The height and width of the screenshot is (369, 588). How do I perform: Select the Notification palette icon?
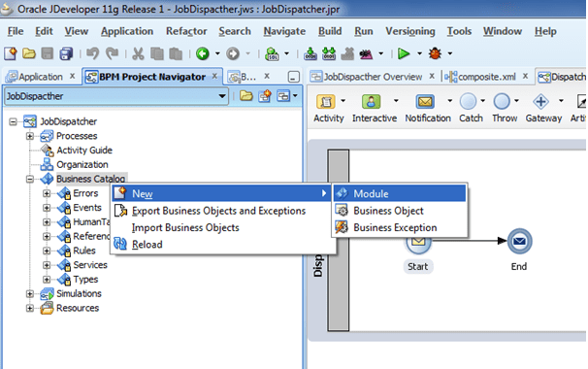pyautogui.click(x=425, y=102)
